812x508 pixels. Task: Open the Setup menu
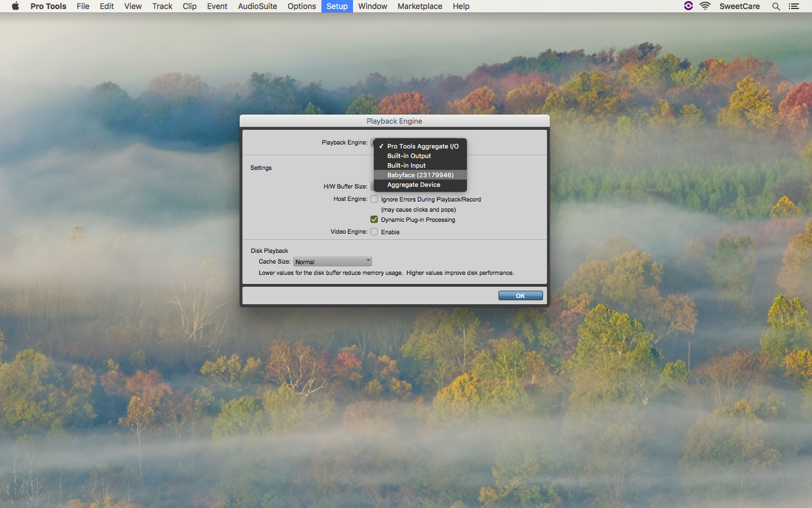[x=337, y=6]
